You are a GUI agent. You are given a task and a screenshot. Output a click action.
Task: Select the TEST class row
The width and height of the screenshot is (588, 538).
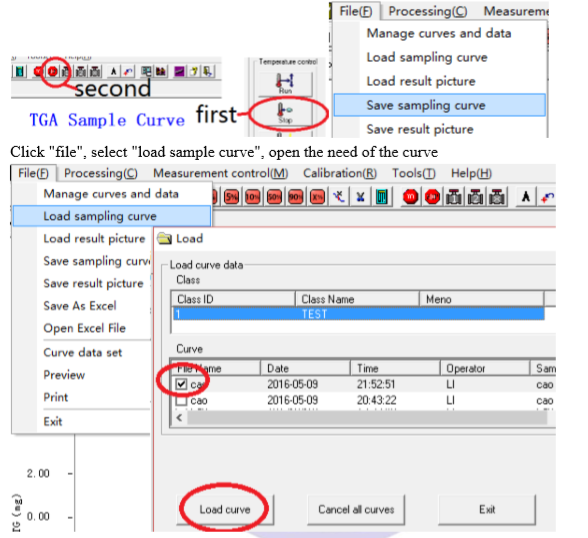pyautogui.click(x=358, y=314)
